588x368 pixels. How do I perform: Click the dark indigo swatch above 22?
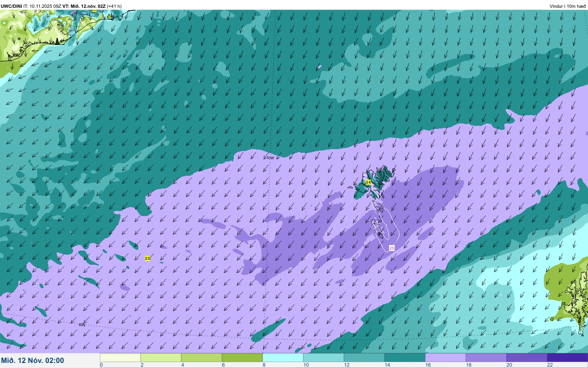pos(567,357)
